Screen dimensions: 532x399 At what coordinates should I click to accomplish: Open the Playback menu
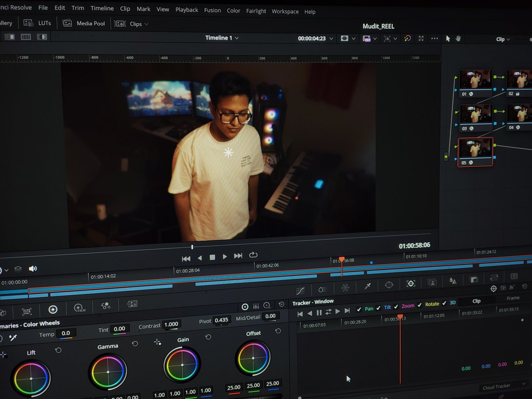pos(187,9)
